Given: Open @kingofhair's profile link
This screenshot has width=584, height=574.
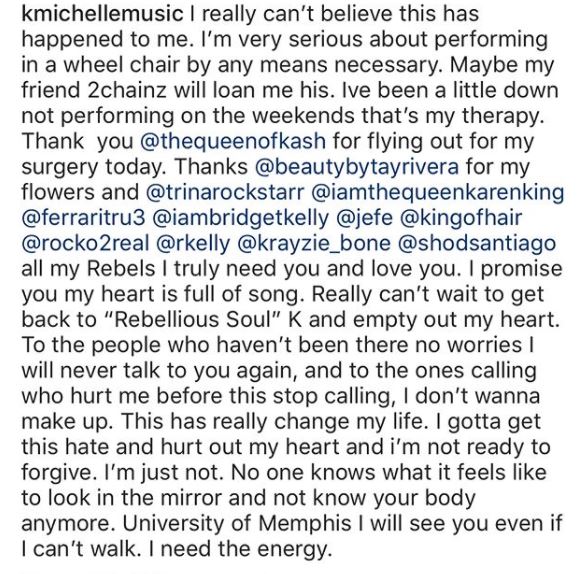Looking at the screenshot, I should tap(461, 218).
